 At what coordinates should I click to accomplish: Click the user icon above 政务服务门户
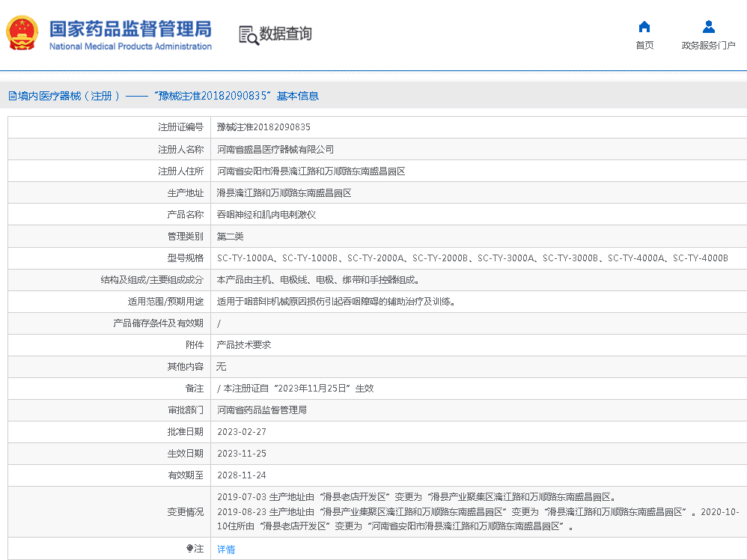click(708, 27)
